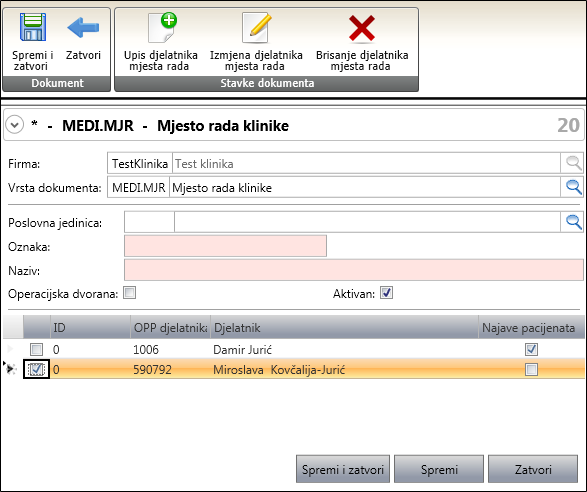This screenshot has width=587, height=492.
Task: Select the Miroslava Kovčalija-Jurić name cell
Action: pos(344,370)
